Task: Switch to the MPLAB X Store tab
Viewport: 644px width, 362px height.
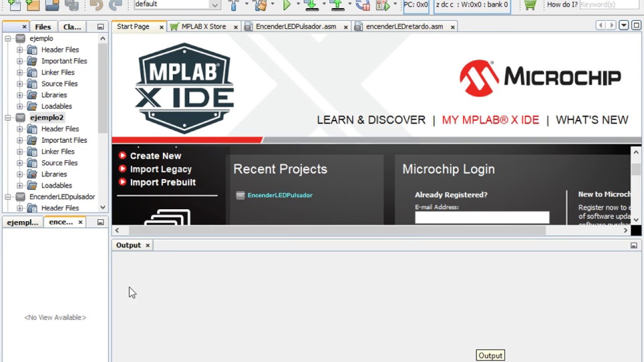Action: pos(204,27)
